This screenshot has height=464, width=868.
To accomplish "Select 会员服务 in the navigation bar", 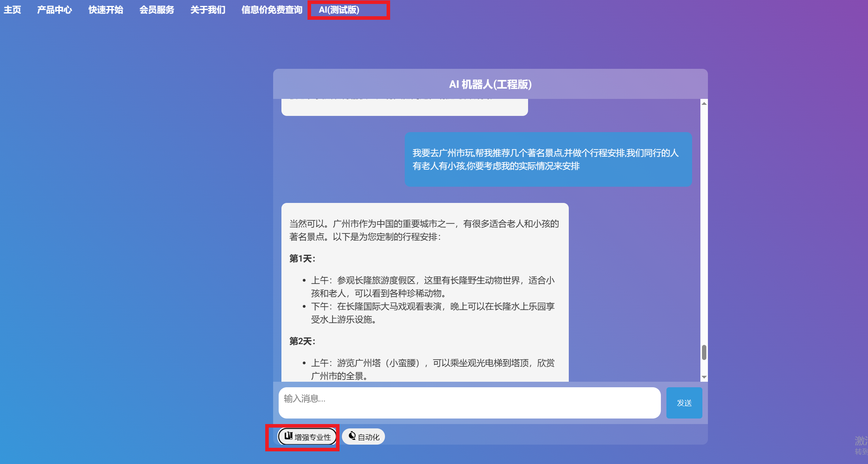I will click(157, 10).
